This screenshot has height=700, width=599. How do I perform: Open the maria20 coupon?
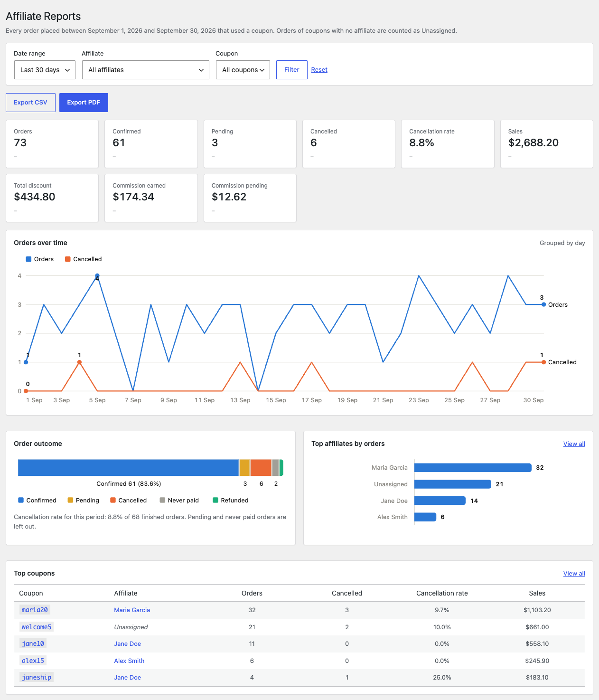(x=35, y=610)
